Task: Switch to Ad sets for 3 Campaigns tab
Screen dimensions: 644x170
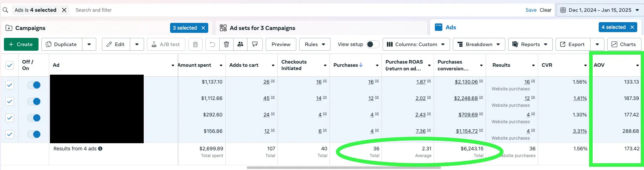Action: (262, 28)
